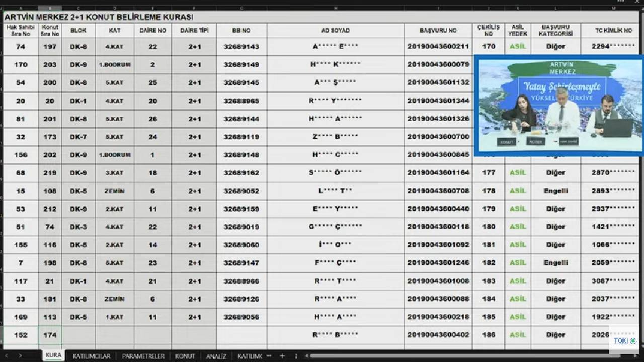Click the 'Hak Sahibi Sıra No' header cell

(x=21, y=30)
